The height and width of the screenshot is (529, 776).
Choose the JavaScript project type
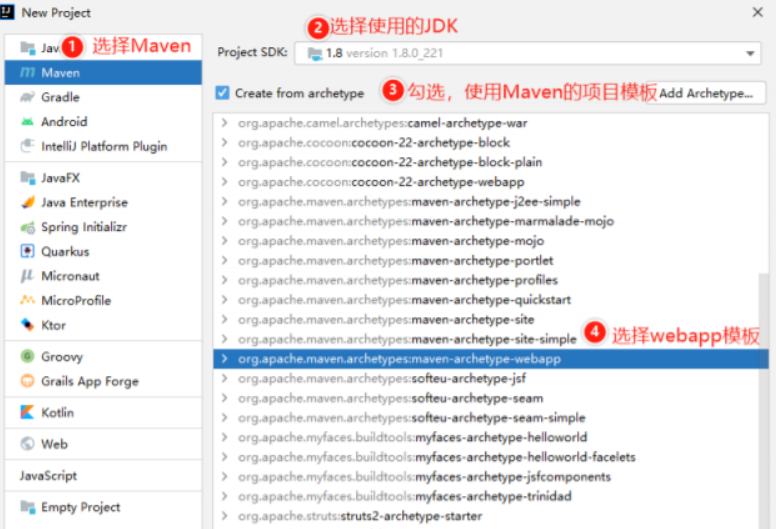[x=103, y=476]
